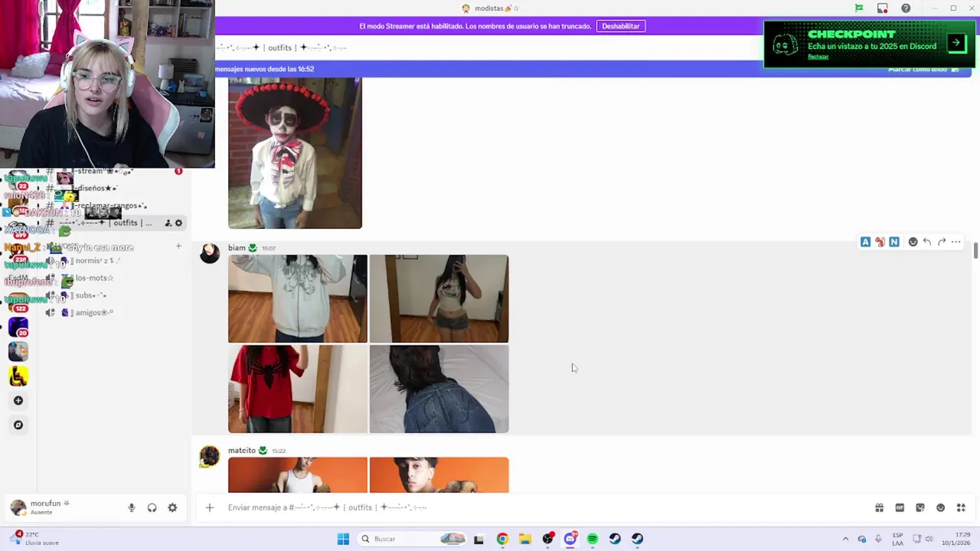Open biam's gray hoodie photo

(x=298, y=298)
